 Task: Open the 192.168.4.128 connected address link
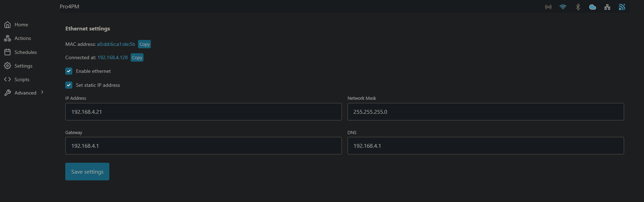(112, 57)
